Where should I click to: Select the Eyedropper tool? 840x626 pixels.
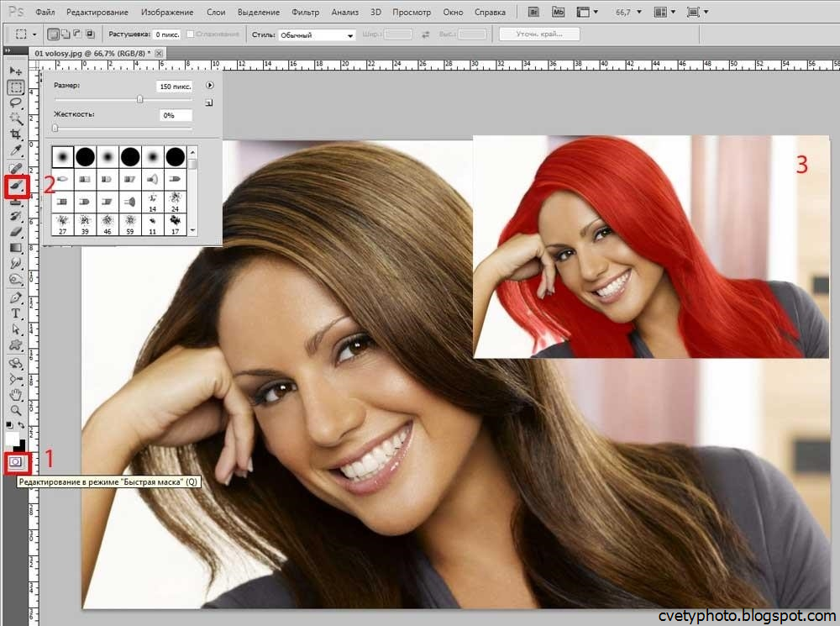point(15,150)
